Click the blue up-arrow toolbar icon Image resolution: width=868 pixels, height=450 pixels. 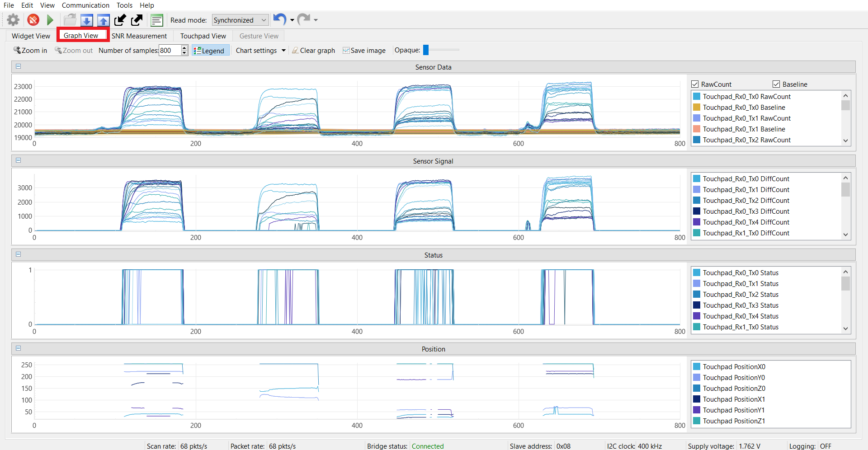click(x=104, y=20)
